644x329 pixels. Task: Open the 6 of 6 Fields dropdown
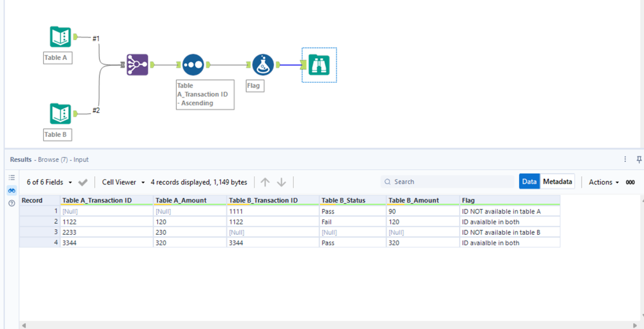coord(49,182)
